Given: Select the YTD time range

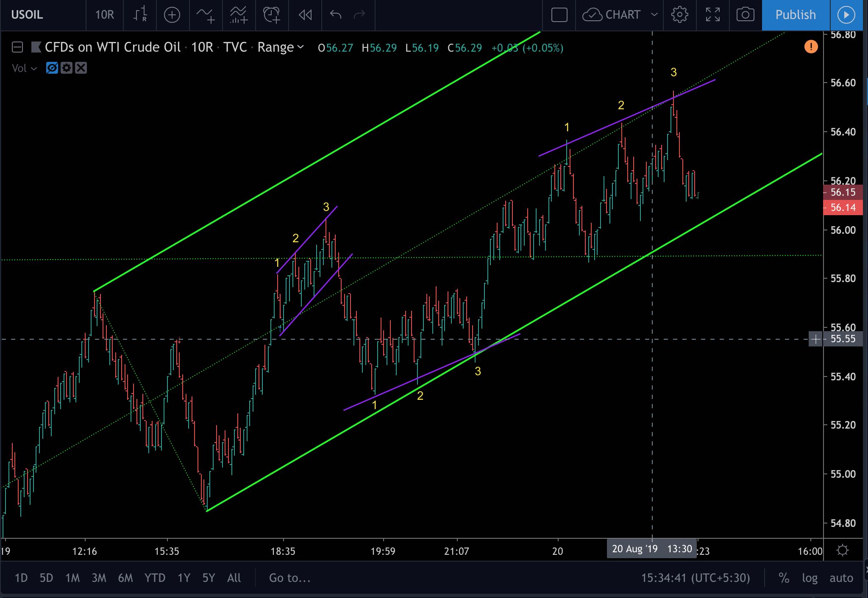Looking at the screenshot, I should click(155, 578).
